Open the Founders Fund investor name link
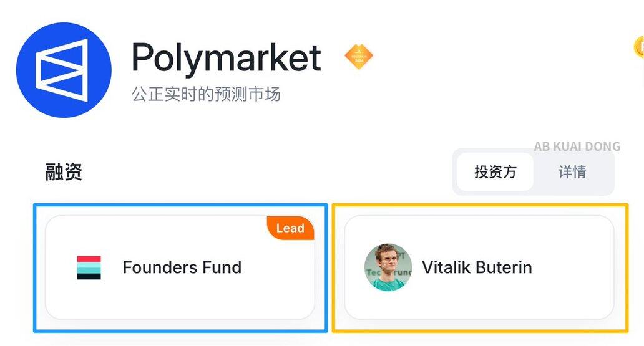The height and width of the screenshot is (346, 644). tap(182, 267)
